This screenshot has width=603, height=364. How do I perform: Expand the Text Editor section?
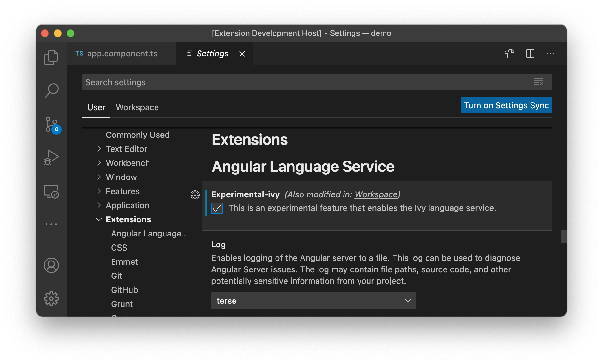coord(99,149)
